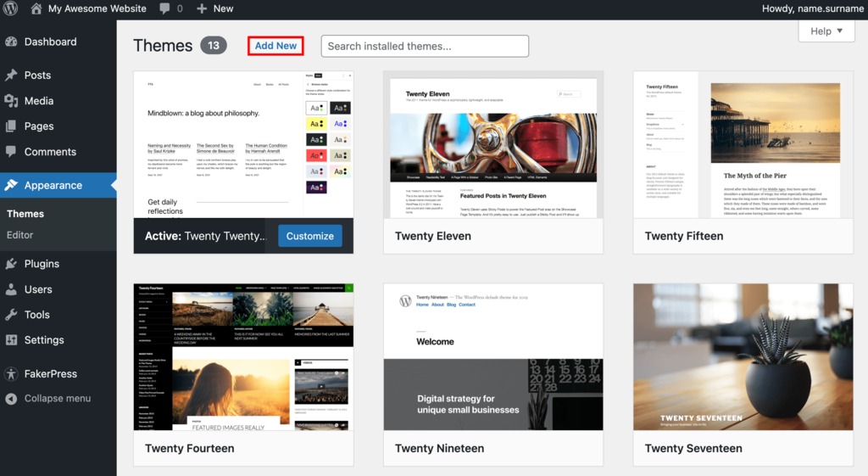This screenshot has width=868, height=476.
Task: Click the WordPress logo icon
Action: tap(11, 8)
